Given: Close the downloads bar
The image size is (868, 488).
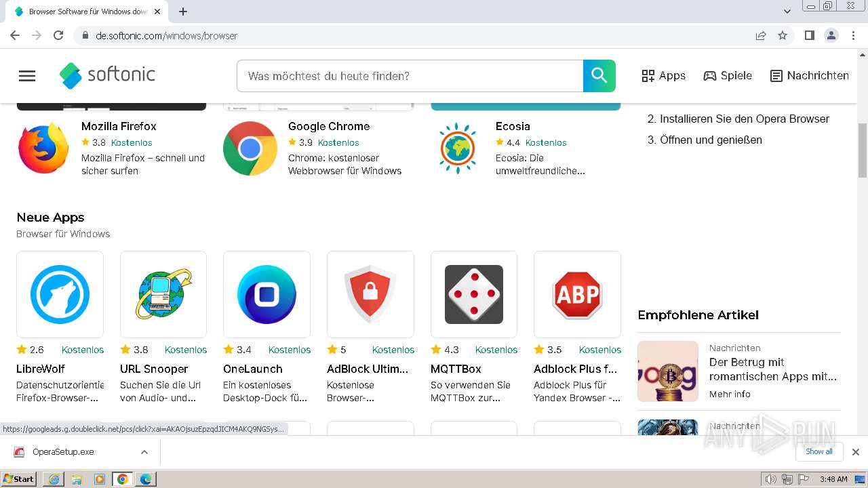Looking at the screenshot, I should 856,452.
